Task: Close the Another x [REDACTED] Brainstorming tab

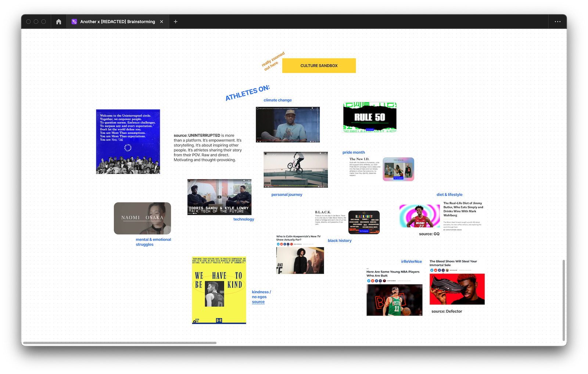Action: coord(161,22)
